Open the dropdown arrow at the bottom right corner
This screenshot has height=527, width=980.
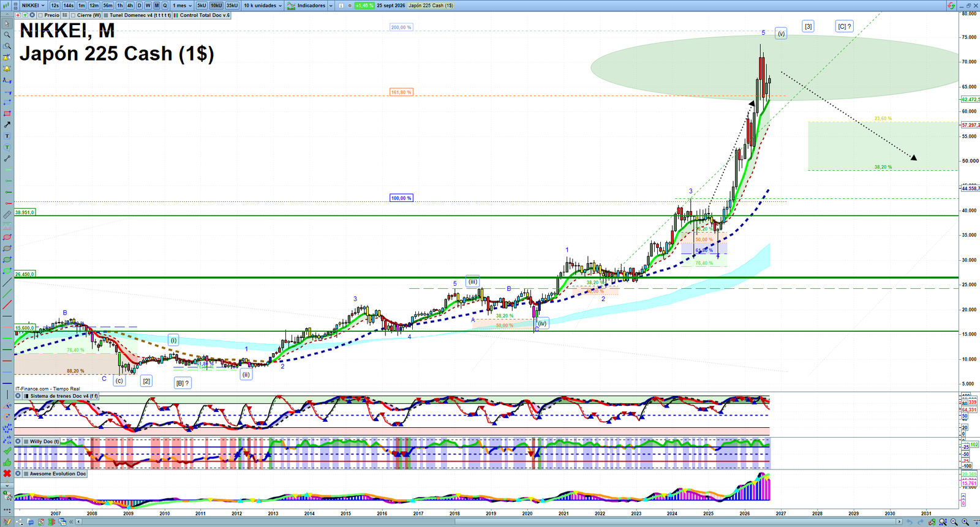(976, 521)
